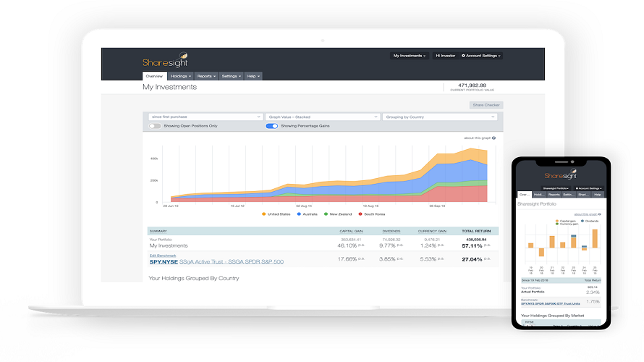The width and height of the screenshot is (644, 362).
Task: Open the My Investments portfolio dropdown
Action: click(409, 56)
